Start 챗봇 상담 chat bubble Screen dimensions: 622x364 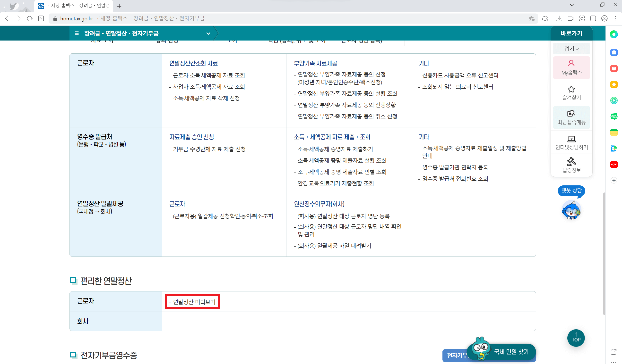click(571, 190)
